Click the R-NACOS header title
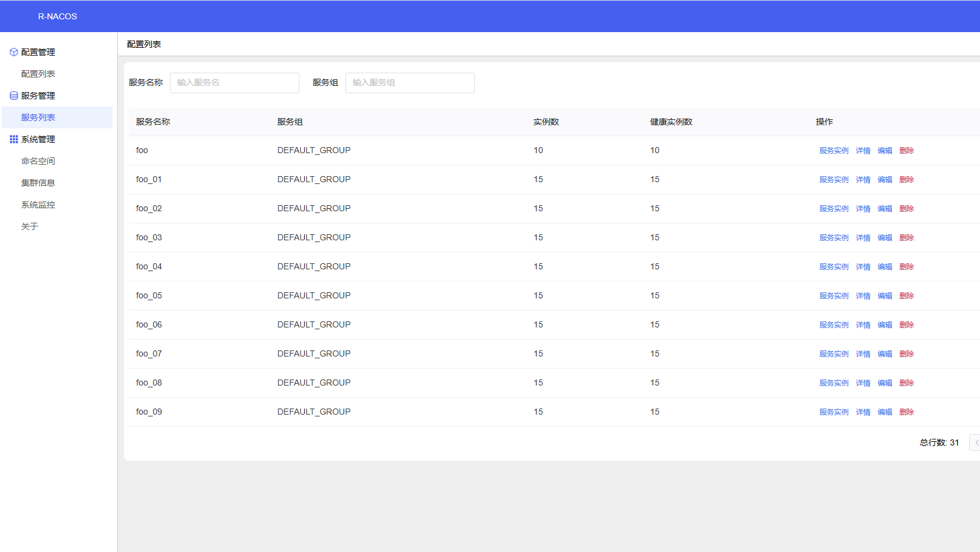The image size is (980, 552). (57, 16)
